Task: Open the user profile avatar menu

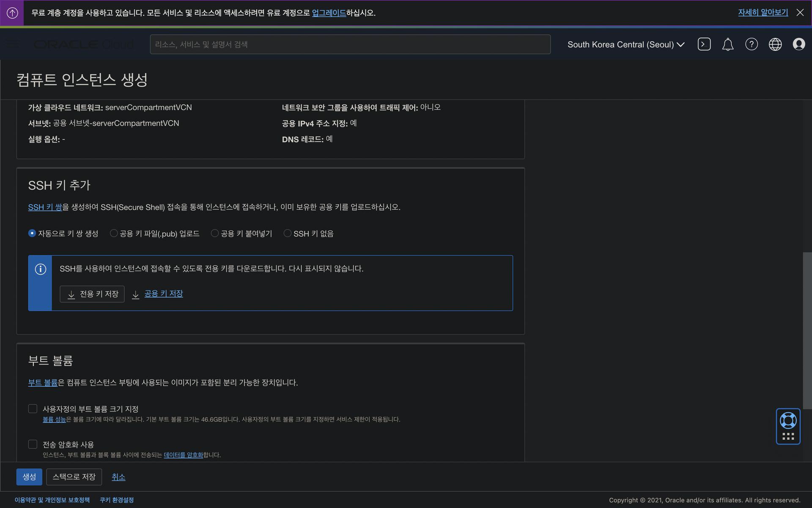Action: 798,44
